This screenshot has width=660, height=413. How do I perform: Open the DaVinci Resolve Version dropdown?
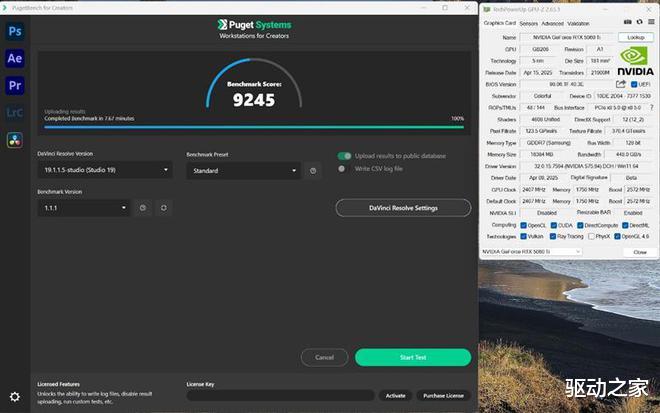pos(105,170)
